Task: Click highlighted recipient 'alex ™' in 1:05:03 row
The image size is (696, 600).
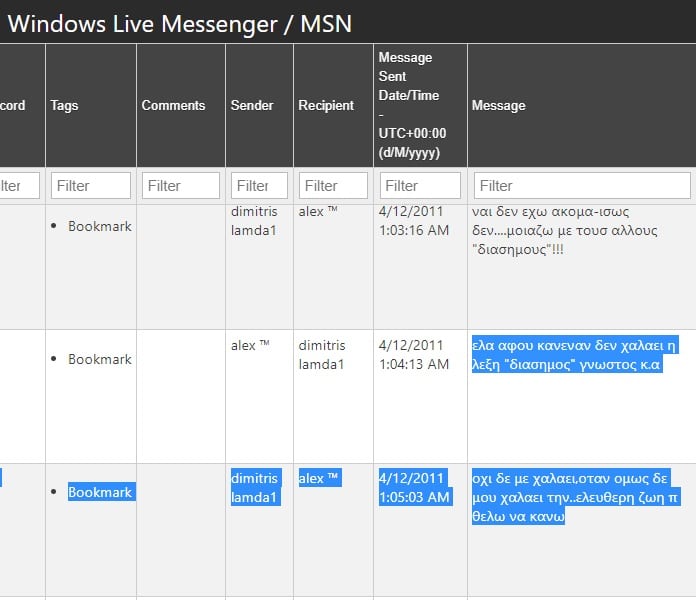Action: 320,478
